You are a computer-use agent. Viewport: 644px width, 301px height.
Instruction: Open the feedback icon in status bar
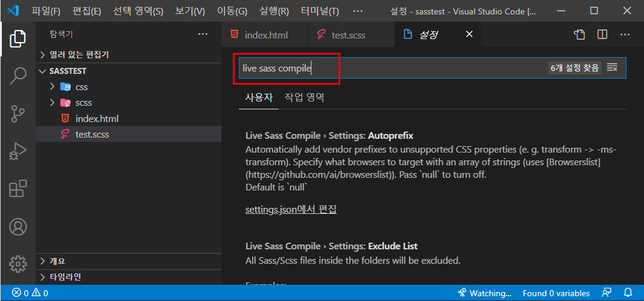606,293
